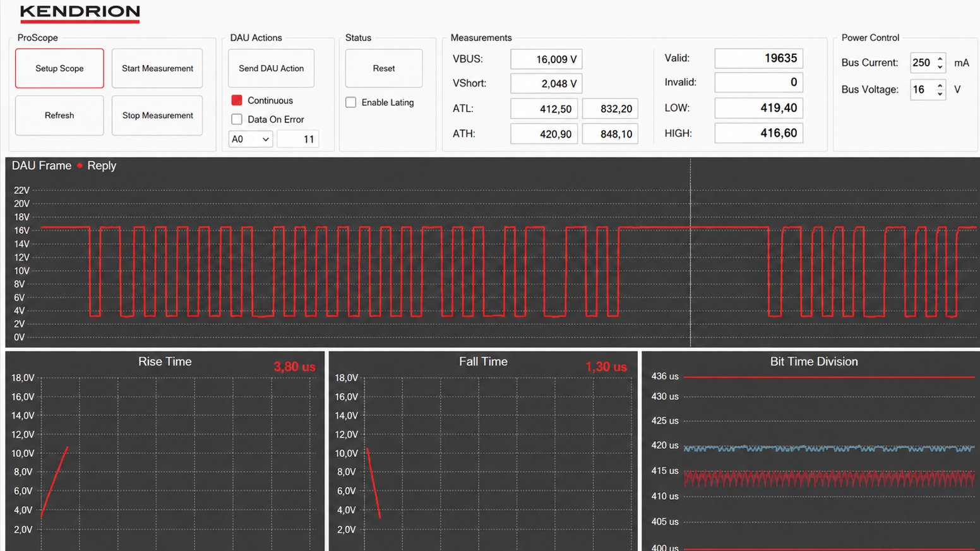Screen dimensions: 980x551
Task: Increase Bus Current with up arrow
Action: click(940, 58)
